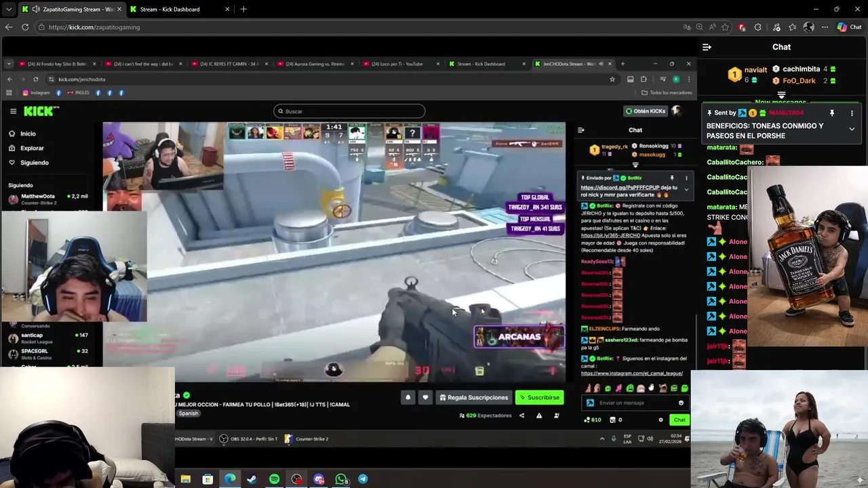This screenshot has width=868, height=488.
Task: Open Explorar in Kick sidebar
Action: 32,148
